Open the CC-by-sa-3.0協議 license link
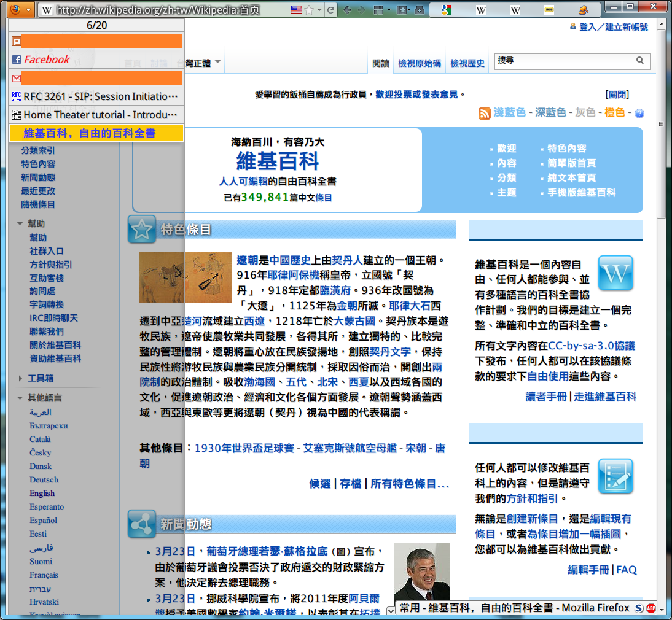672x620 pixels. 592,346
